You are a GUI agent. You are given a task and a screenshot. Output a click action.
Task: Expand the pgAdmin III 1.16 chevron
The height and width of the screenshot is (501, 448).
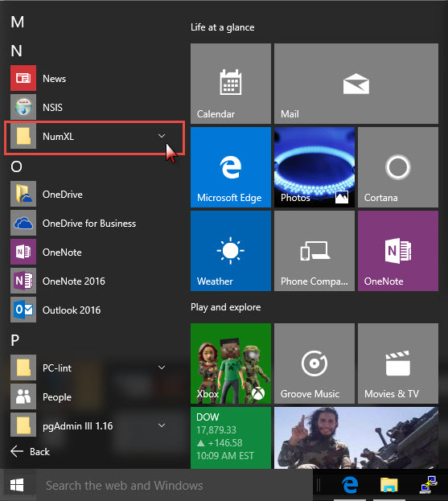click(x=162, y=425)
